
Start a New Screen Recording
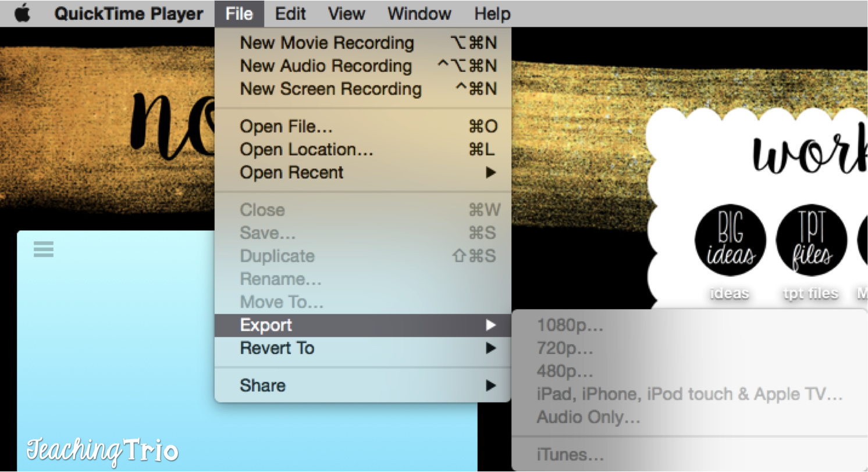363,89
